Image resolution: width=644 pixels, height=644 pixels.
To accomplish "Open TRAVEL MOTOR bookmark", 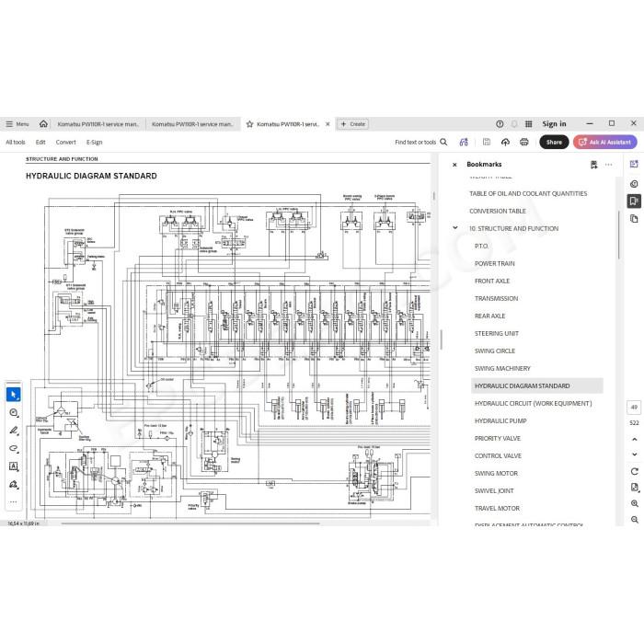I will pos(497,509).
